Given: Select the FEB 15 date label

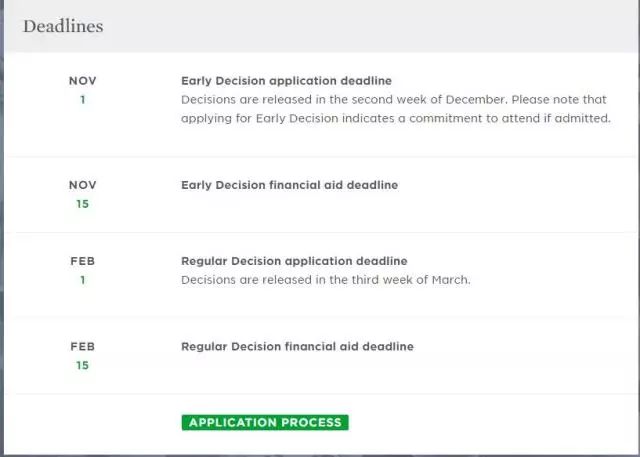Looking at the screenshot, I should point(82,356).
